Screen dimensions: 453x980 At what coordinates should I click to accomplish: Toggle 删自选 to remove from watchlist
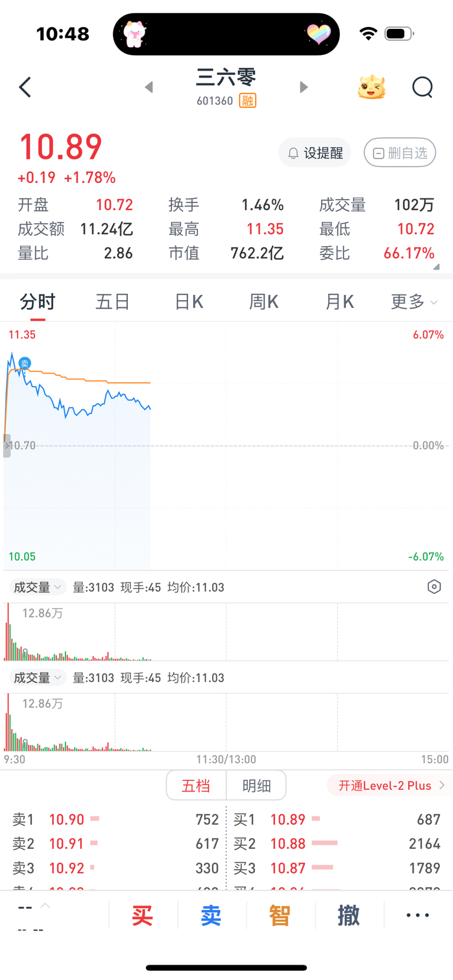point(400,153)
